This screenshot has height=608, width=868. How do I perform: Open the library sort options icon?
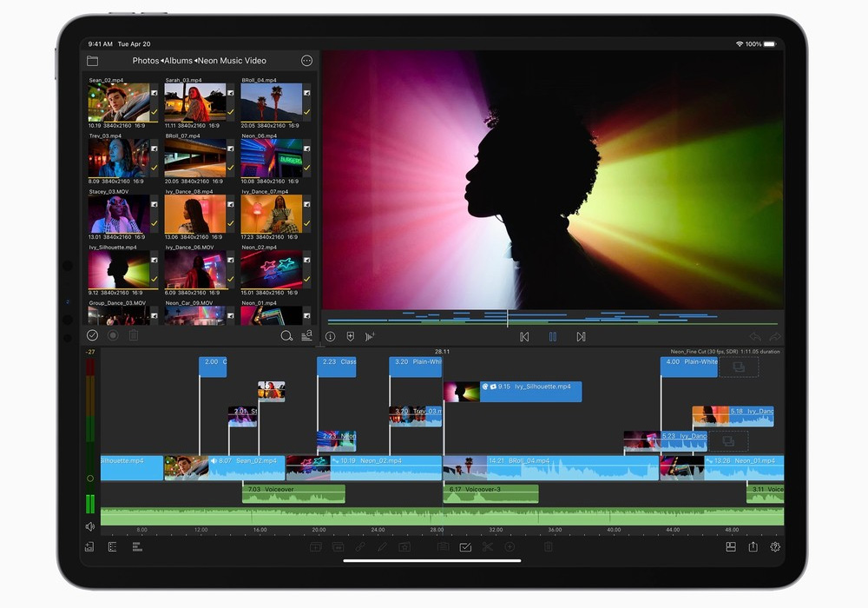click(306, 335)
